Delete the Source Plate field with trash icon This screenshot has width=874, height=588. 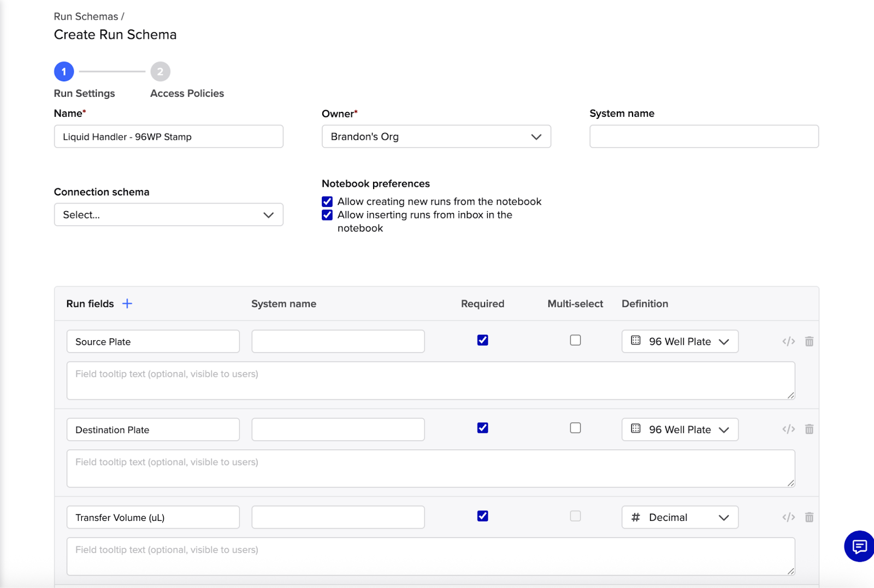(809, 341)
